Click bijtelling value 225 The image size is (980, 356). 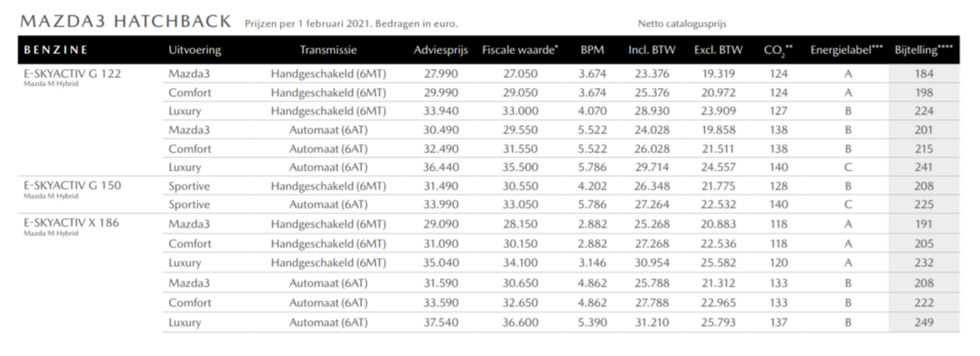click(x=924, y=205)
